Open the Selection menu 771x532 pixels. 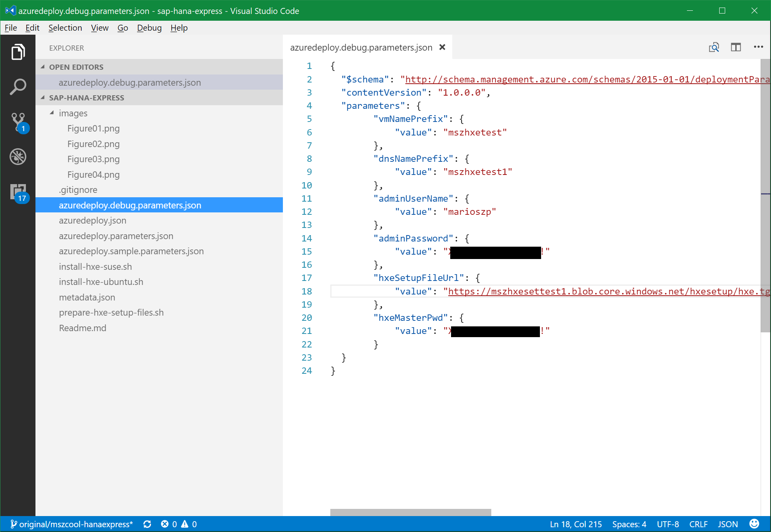pyautogui.click(x=65, y=28)
